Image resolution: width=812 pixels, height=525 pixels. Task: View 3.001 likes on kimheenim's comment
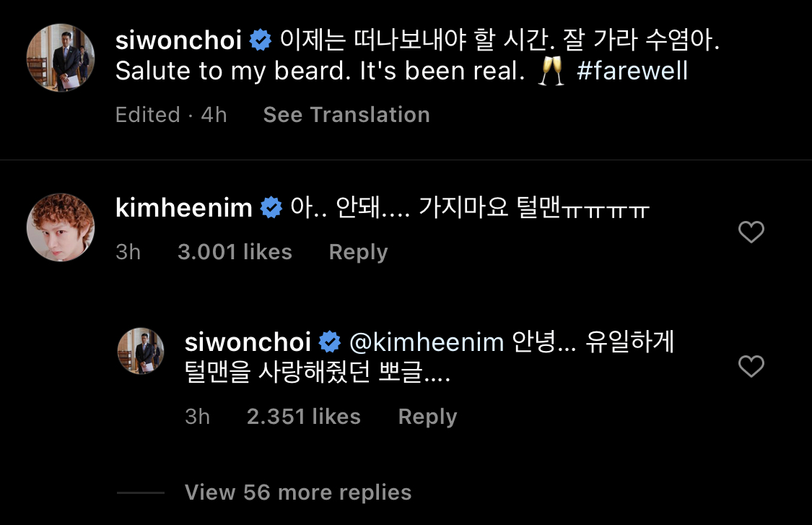(235, 252)
